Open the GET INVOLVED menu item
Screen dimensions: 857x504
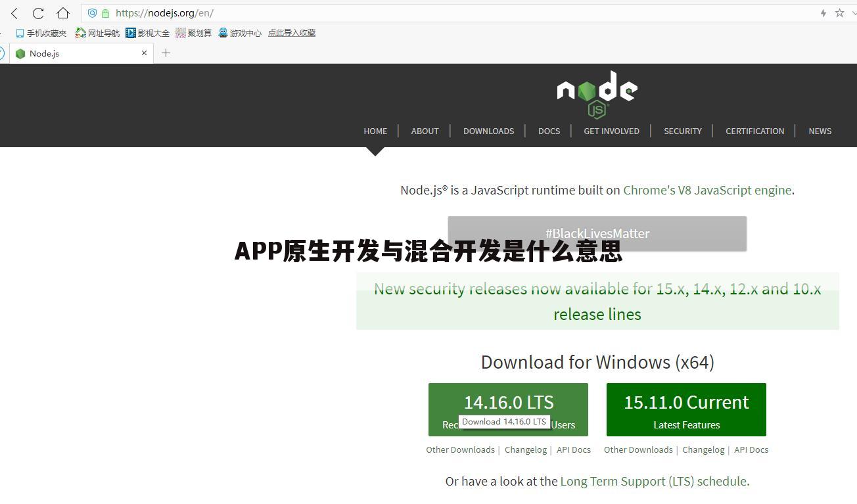611,131
